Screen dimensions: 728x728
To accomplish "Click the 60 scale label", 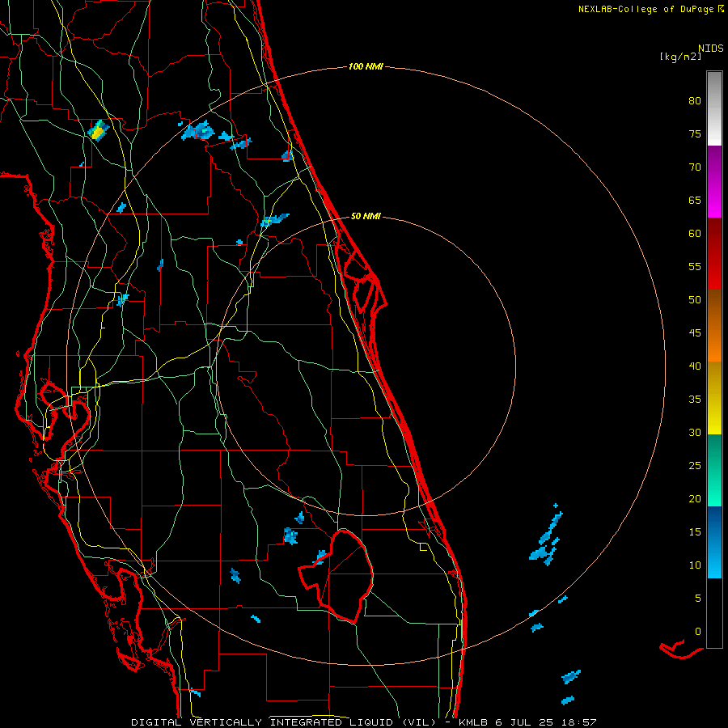I will (x=695, y=233).
